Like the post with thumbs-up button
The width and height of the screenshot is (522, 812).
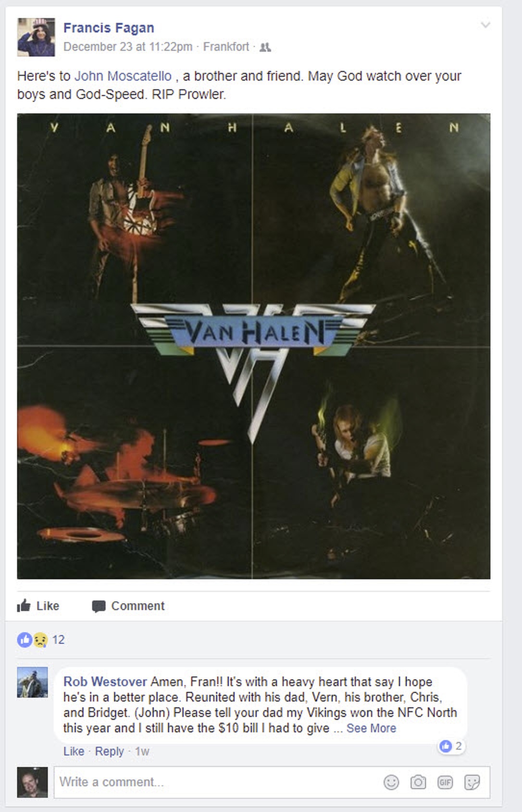[x=38, y=606]
